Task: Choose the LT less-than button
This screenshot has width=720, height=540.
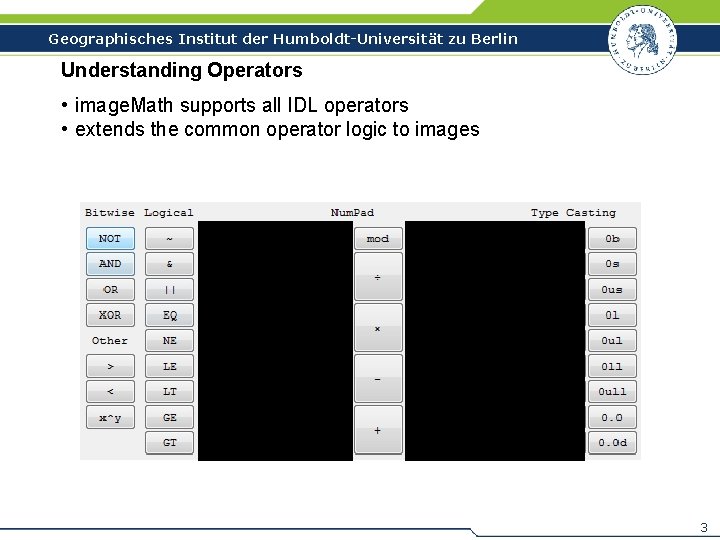Action: [169, 392]
